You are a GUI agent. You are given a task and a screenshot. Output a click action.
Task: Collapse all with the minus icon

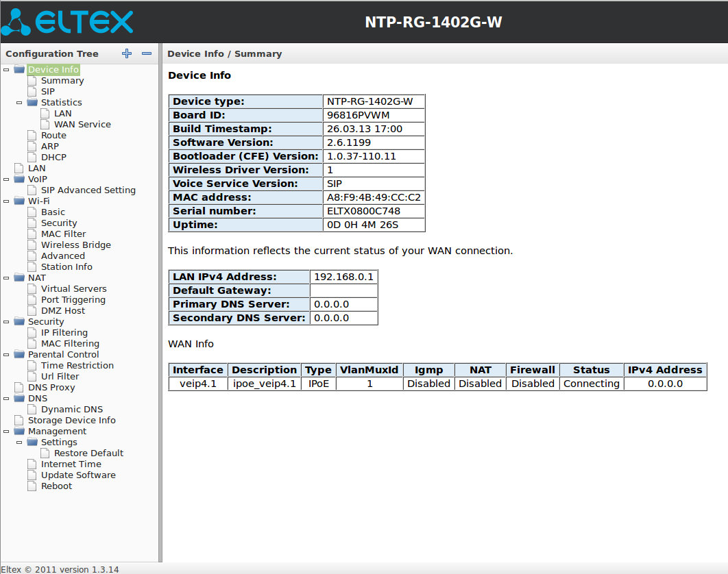pyautogui.click(x=147, y=54)
